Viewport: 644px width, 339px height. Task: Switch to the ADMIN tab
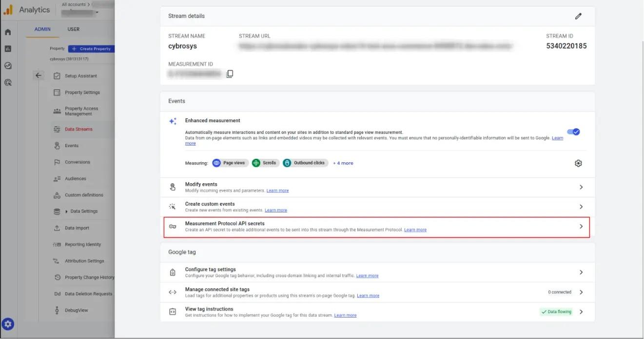(42, 29)
